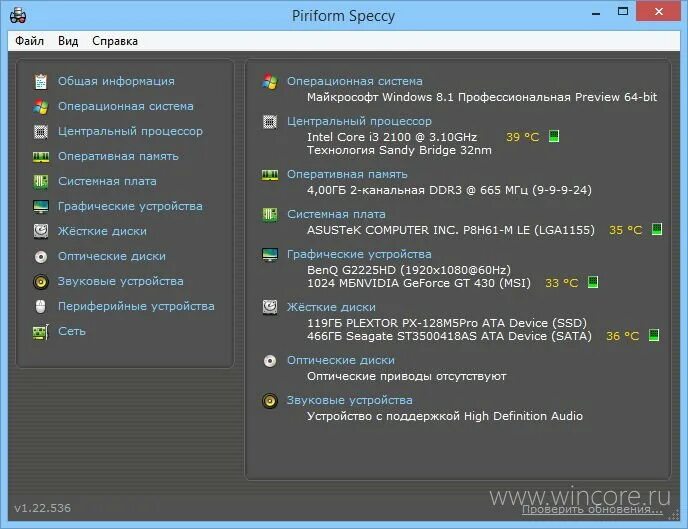
Task: Select Центральный процессор in the sidebar
Action: pyautogui.click(x=130, y=131)
